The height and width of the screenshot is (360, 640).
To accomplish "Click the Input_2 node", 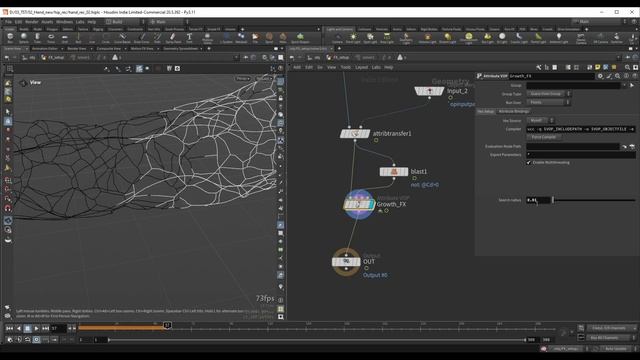I will [x=429, y=91].
